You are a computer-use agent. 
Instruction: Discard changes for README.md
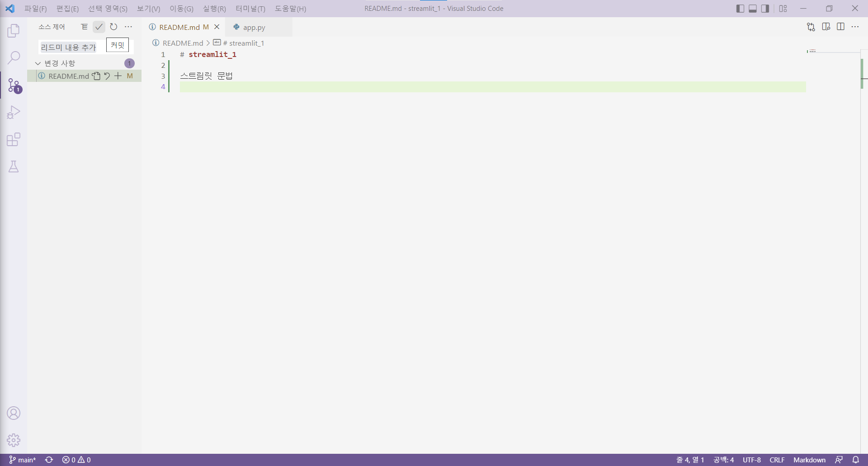point(107,76)
